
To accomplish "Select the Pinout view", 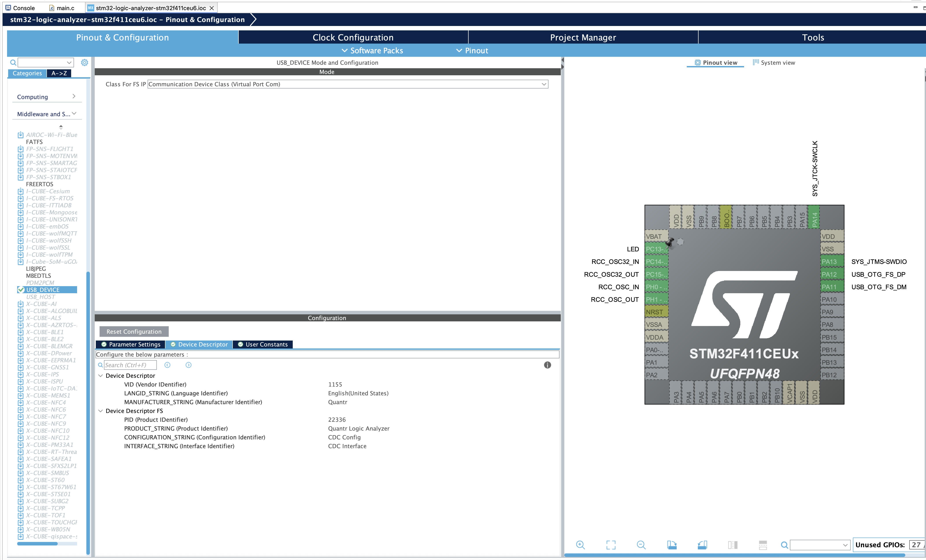I will pos(716,63).
